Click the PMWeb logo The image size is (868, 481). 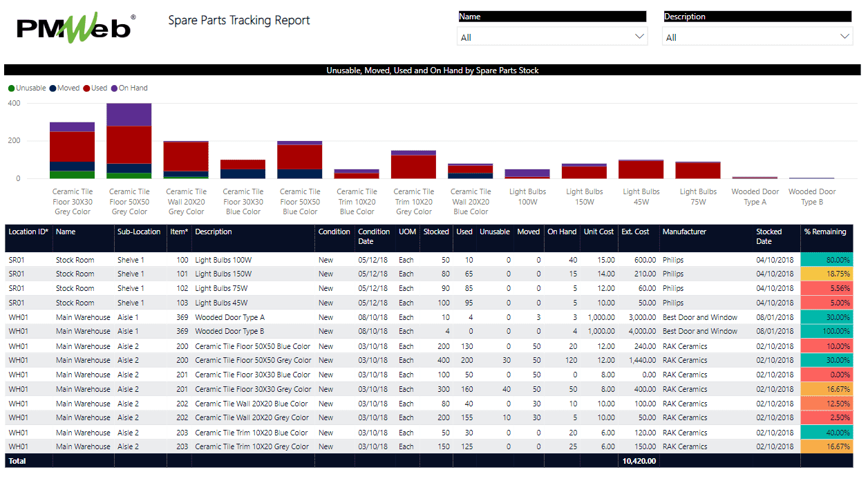click(76, 28)
